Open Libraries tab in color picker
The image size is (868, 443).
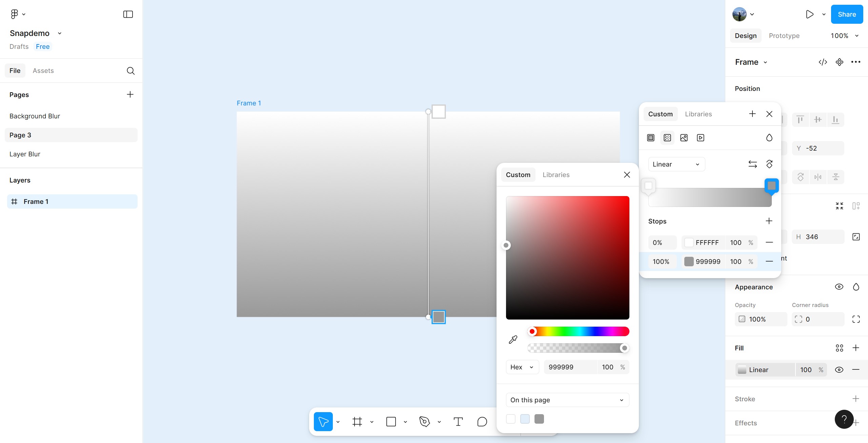point(556,175)
